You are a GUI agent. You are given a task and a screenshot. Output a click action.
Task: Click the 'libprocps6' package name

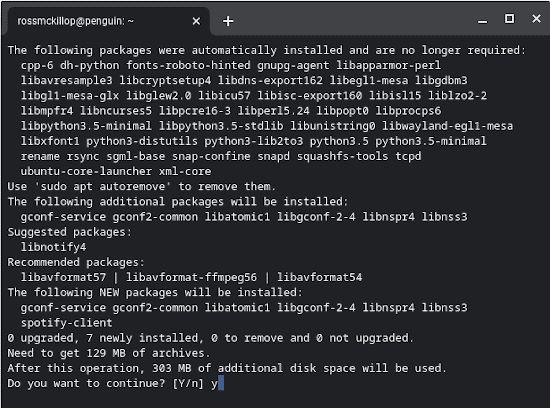pyautogui.click(x=408, y=111)
